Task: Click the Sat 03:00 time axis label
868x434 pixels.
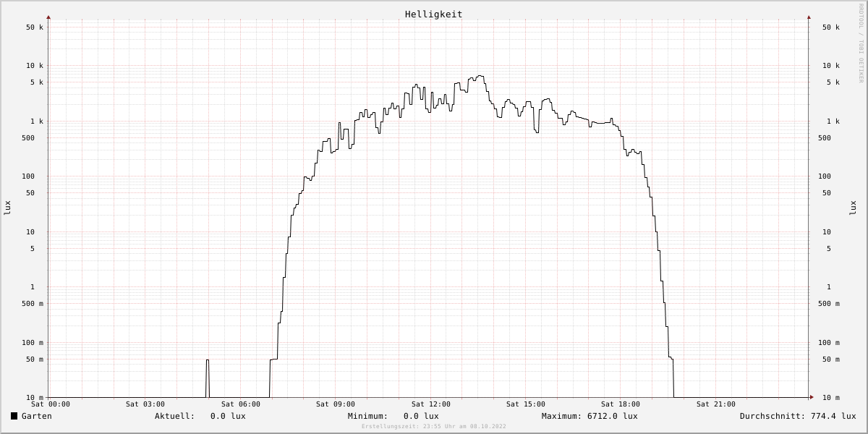Action: [x=145, y=404]
